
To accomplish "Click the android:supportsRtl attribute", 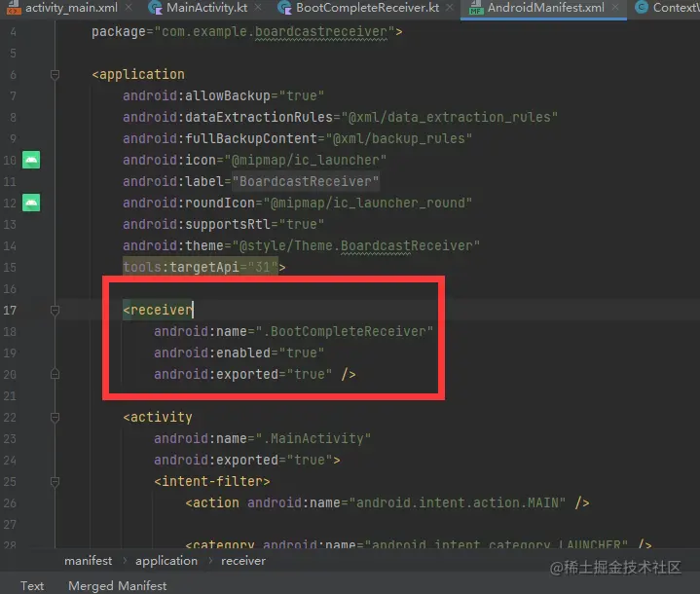I will click(x=223, y=224).
